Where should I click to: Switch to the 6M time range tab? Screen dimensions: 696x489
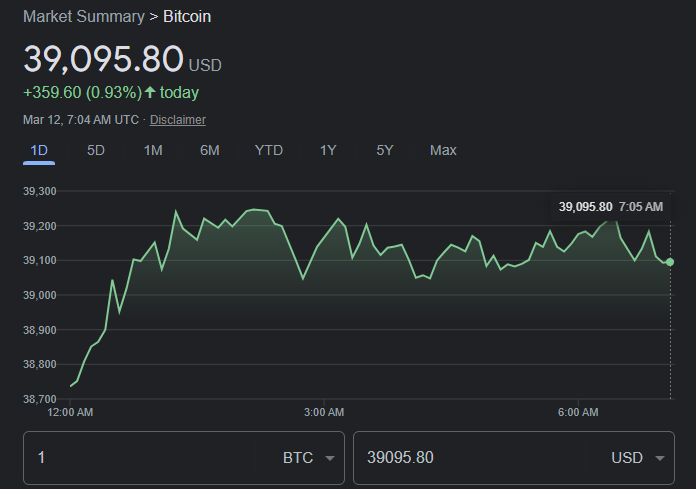(x=210, y=150)
